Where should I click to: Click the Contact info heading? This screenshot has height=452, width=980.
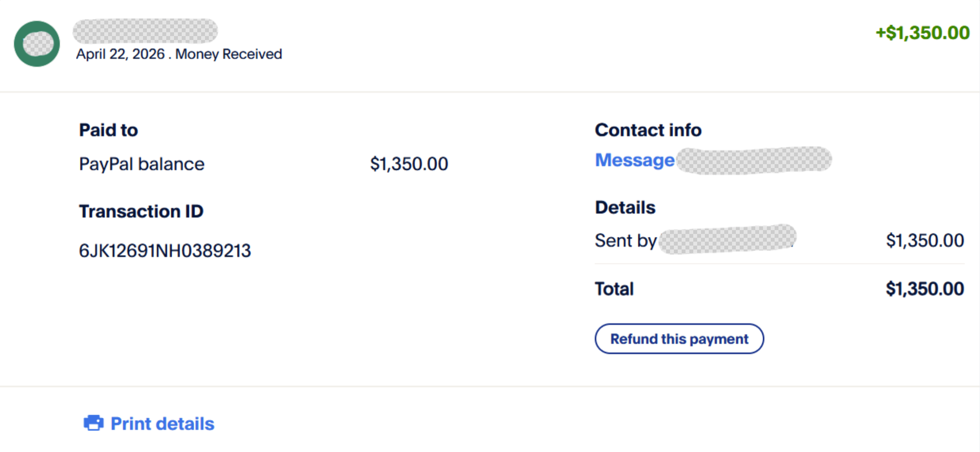(x=648, y=130)
